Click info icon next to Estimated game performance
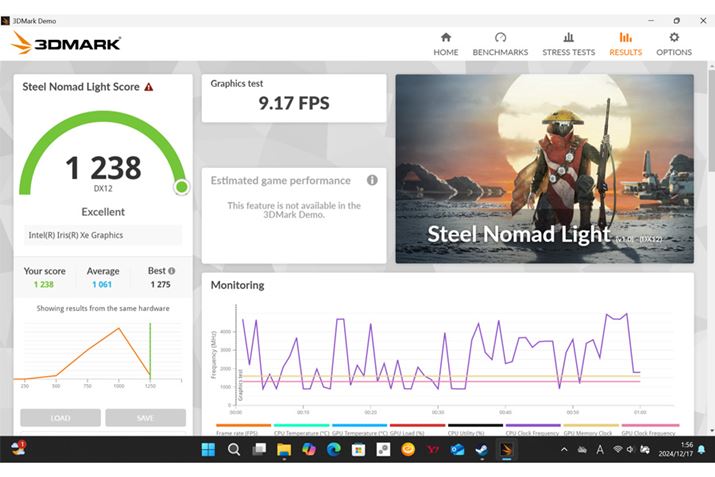This screenshot has height=477, width=715. pyautogui.click(x=372, y=180)
